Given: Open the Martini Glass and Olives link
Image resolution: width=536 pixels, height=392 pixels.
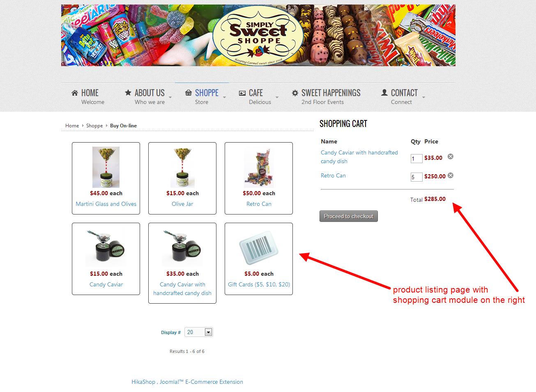Looking at the screenshot, I should (106, 204).
